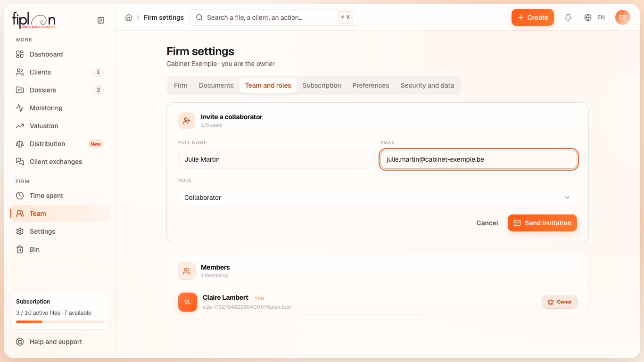Image resolution: width=644 pixels, height=362 pixels.
Task: Click the fiplan logo
Action: [33, 20]
